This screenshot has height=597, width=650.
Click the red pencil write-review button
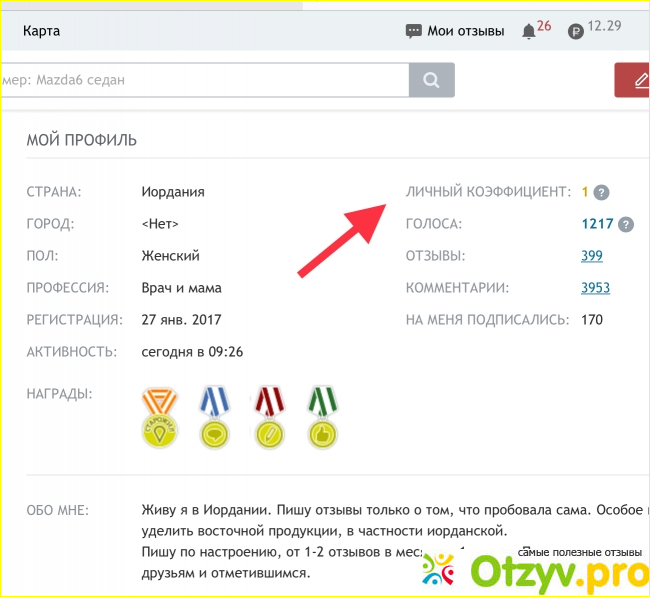tap(633, 80)
